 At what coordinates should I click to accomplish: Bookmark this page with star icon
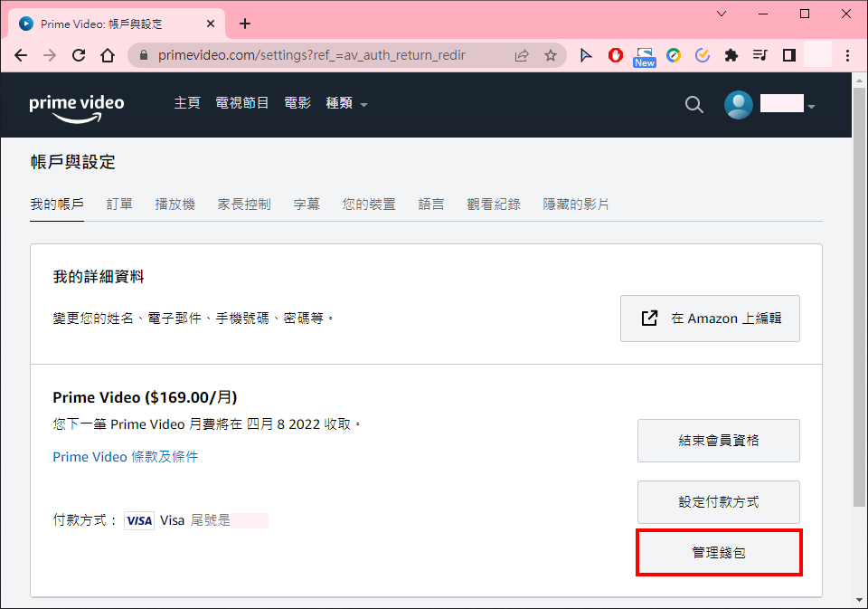coord(551,55)
